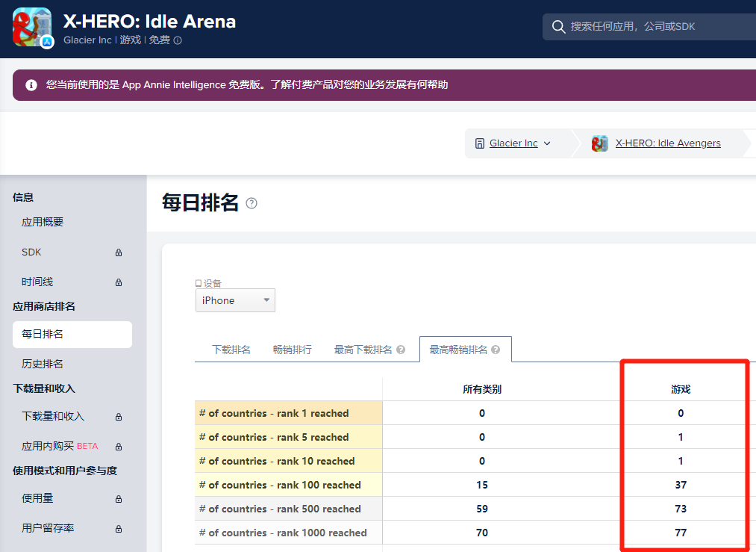Viewport: 756px width, 552px height.
Task: Click the search magnifier icon
Action: click(x=558, y=27)
